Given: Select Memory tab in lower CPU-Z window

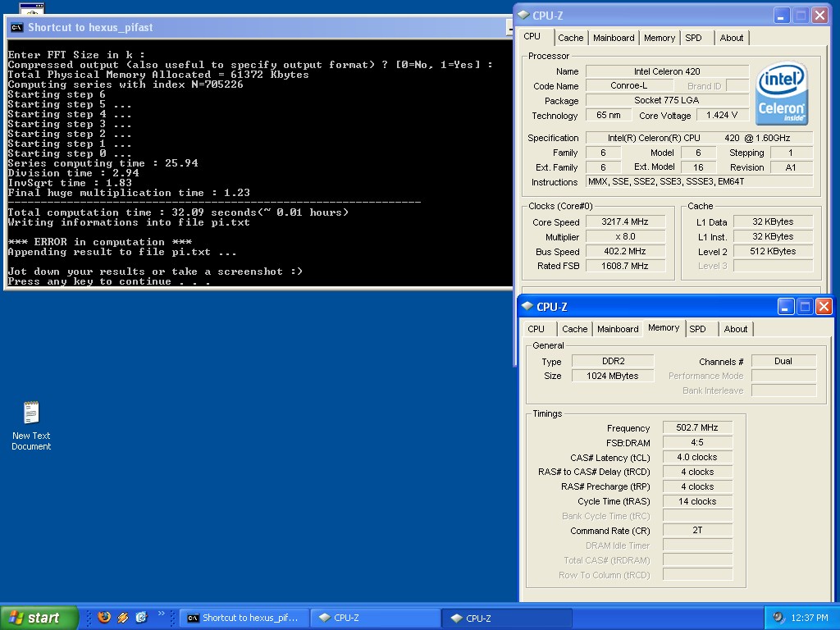Looking at the screenshot, I should tap(664, 328).
